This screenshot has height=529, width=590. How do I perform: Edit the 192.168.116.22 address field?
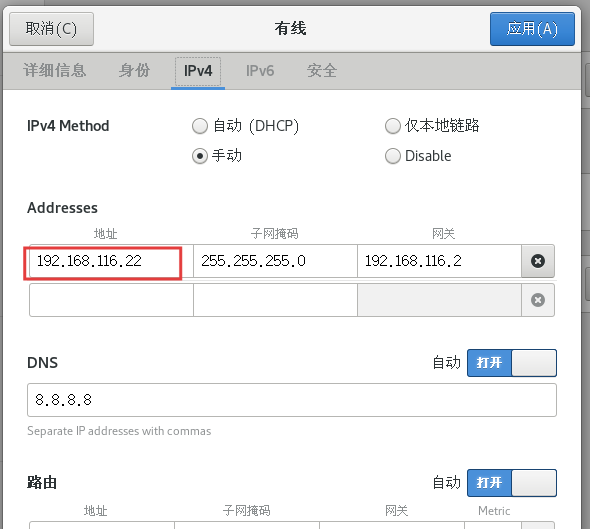click(x=111, y=261)
